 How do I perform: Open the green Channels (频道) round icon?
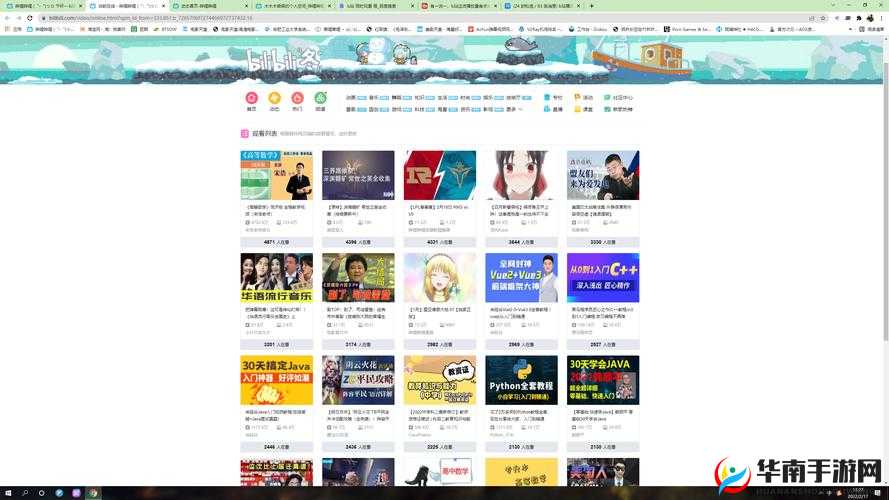point(321,98)
